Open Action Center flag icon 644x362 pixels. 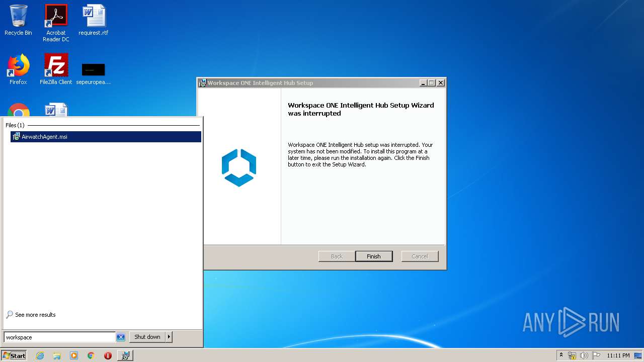(x=596, y=355)
